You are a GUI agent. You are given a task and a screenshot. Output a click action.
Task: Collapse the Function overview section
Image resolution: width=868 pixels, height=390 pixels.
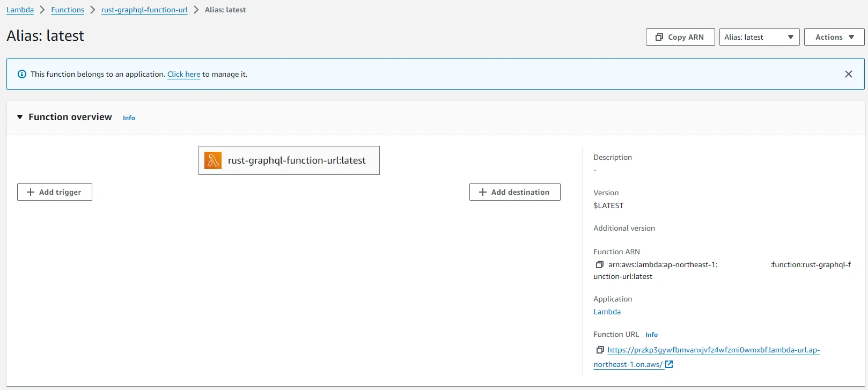click(20, 117)
